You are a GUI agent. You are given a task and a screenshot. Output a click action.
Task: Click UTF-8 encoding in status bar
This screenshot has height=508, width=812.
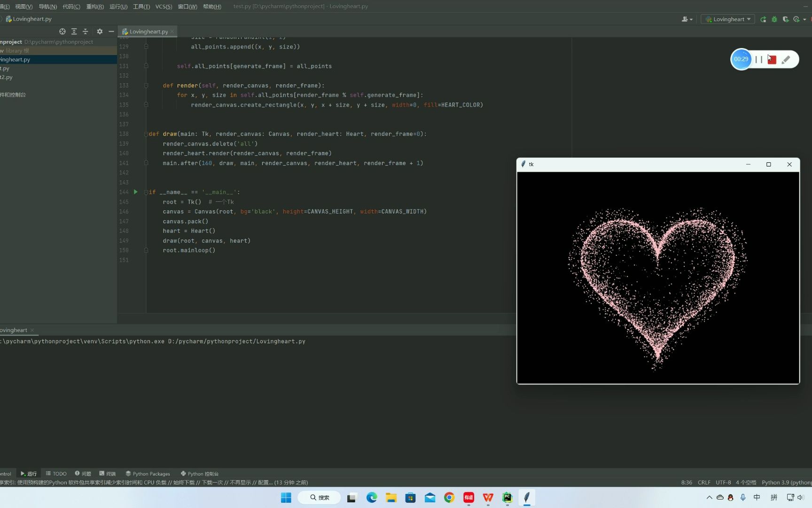[x=723, y=483]
